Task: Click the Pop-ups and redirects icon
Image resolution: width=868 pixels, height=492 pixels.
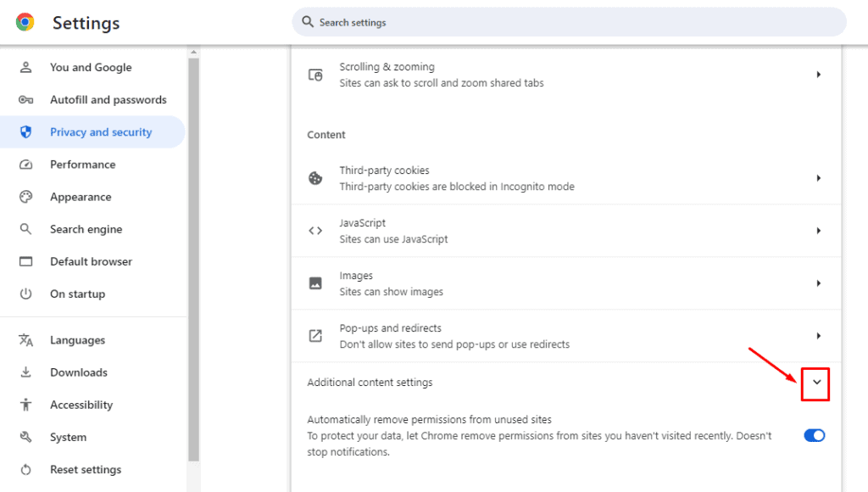Action: 315,336
